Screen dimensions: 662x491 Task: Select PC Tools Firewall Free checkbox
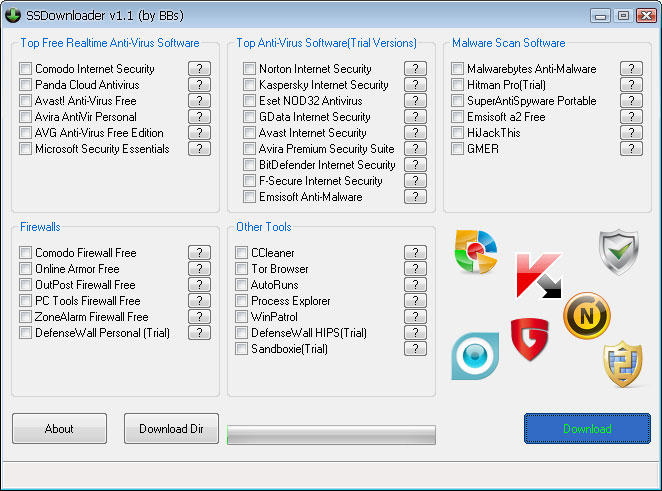click(x=25, y=301)
